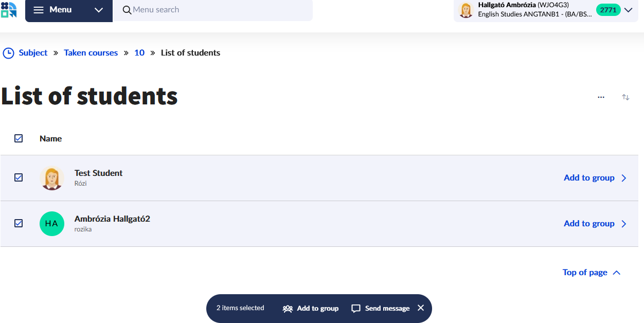The height and width of the screenshot is (323, 644).
Task: Click the sort arrows icon
Action: (625, 97)
